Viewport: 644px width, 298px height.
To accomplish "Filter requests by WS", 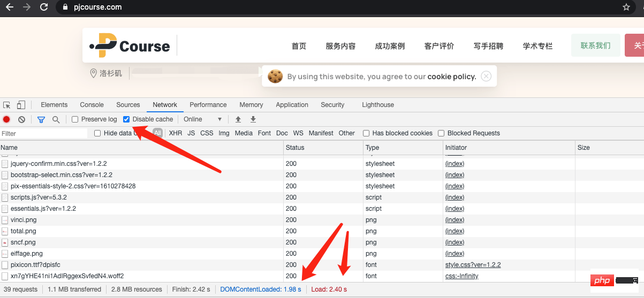I will (298, 133).
